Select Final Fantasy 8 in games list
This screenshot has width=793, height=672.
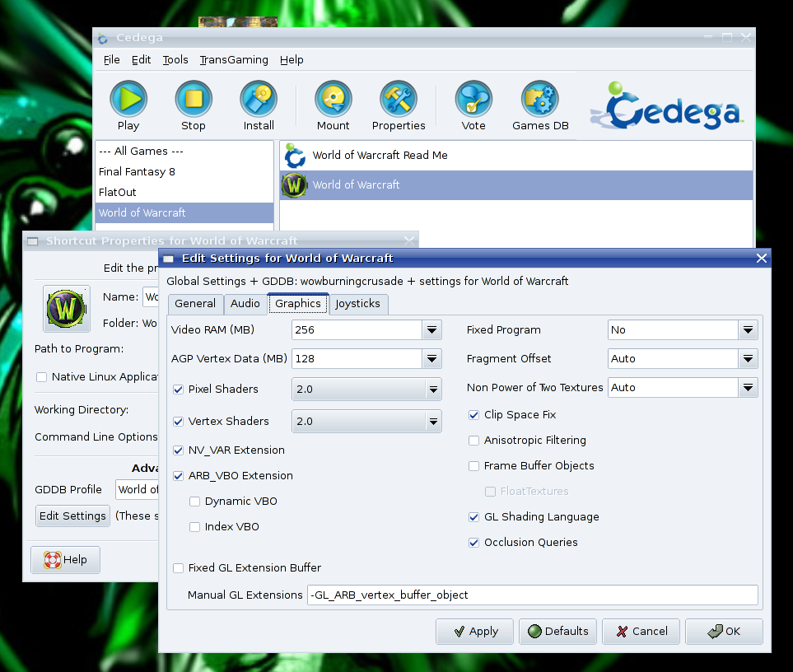184,172
